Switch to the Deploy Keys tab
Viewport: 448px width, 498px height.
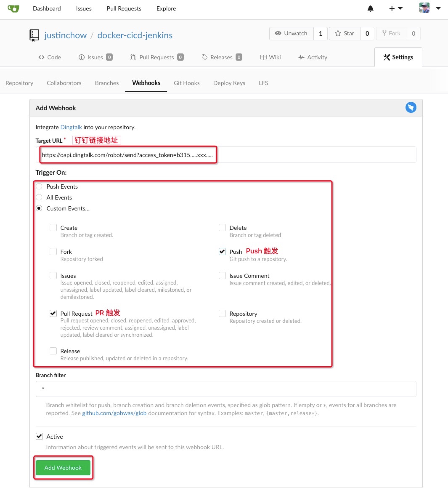pyautogui.click(x=229, y=83)
